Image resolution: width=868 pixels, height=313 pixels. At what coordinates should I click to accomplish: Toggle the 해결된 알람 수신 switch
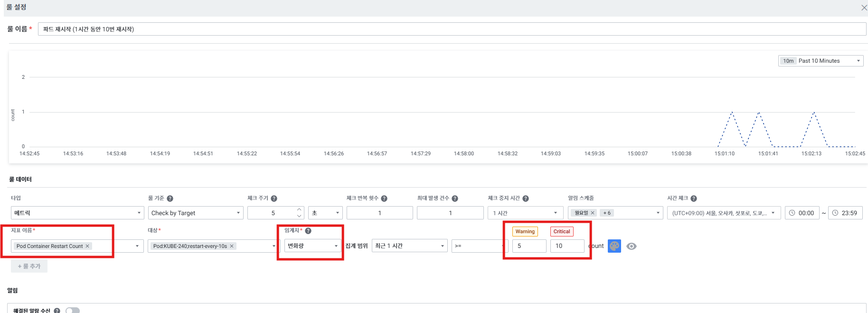tap(72, 310)
